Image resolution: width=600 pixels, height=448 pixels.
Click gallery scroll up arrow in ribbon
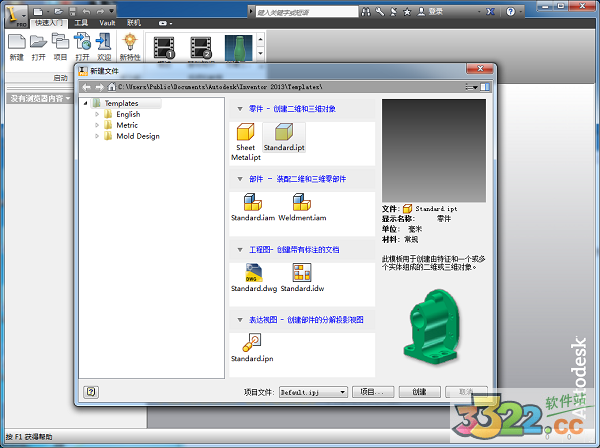pyautogui.click(x=260, y=39)
